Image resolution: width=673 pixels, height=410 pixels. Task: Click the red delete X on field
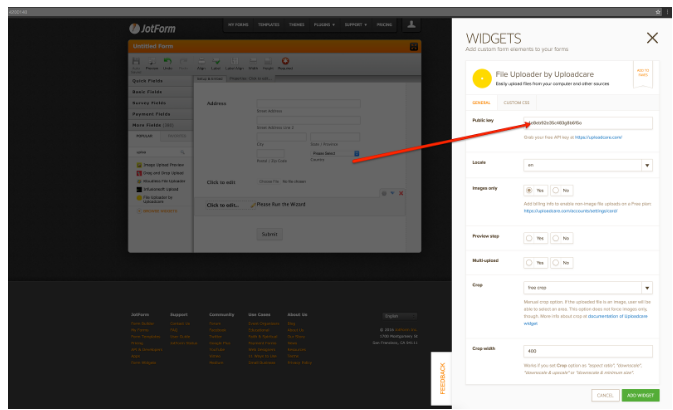(x=401, y=193)
